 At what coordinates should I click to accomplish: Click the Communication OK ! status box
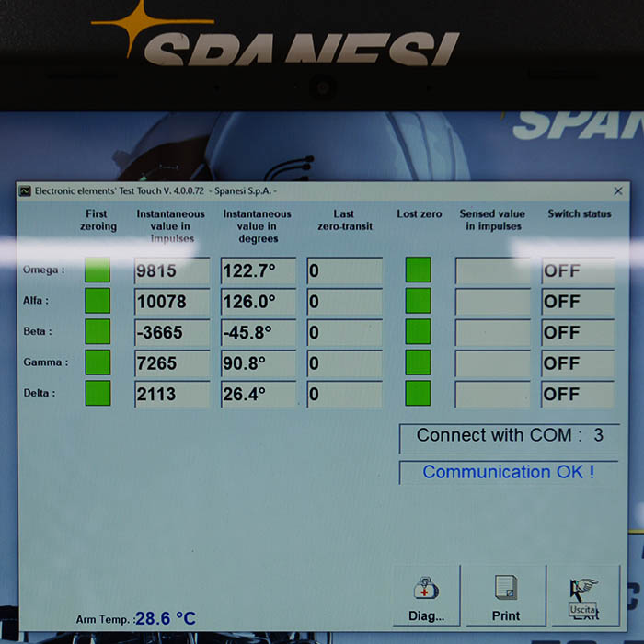tap(510, 472)
